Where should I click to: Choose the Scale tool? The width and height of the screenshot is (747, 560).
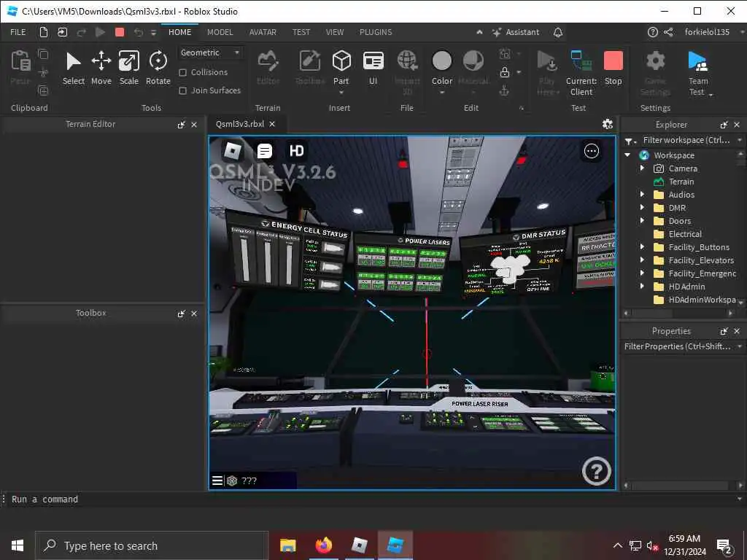[x=128, y=68]
